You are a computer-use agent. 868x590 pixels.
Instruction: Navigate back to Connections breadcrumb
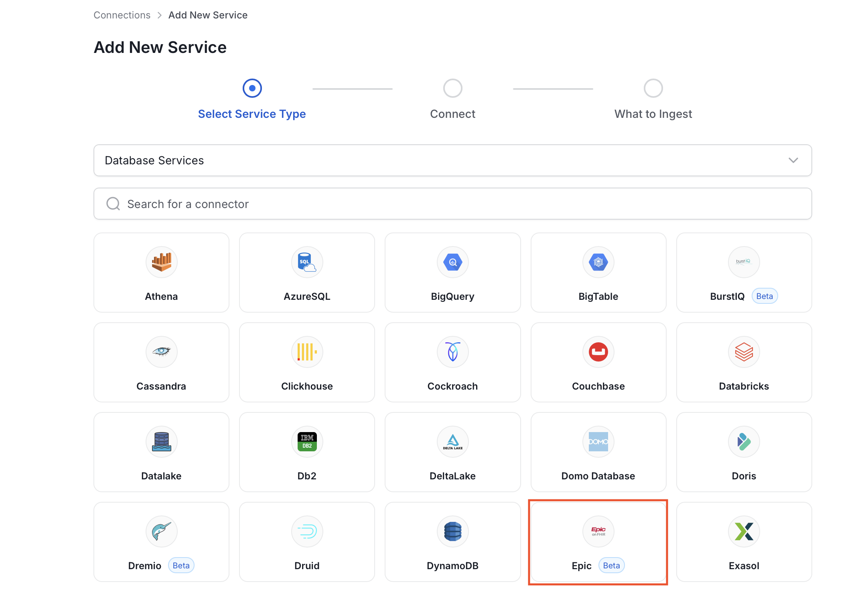(x=122, y=15)
